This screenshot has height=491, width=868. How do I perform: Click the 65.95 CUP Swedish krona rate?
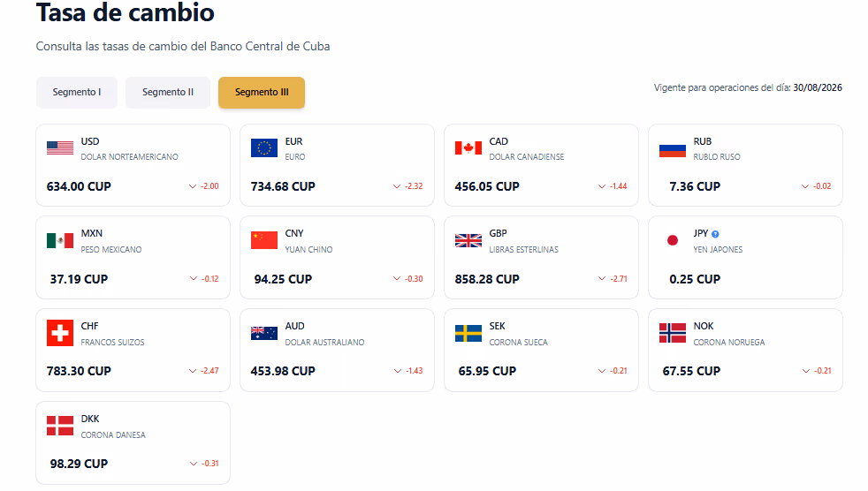[487, 371]
